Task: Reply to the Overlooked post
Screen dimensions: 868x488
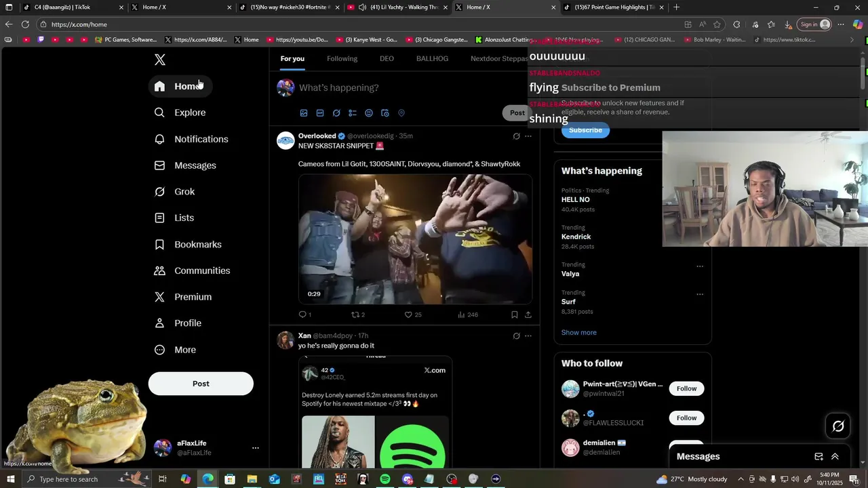Action: 304,314
